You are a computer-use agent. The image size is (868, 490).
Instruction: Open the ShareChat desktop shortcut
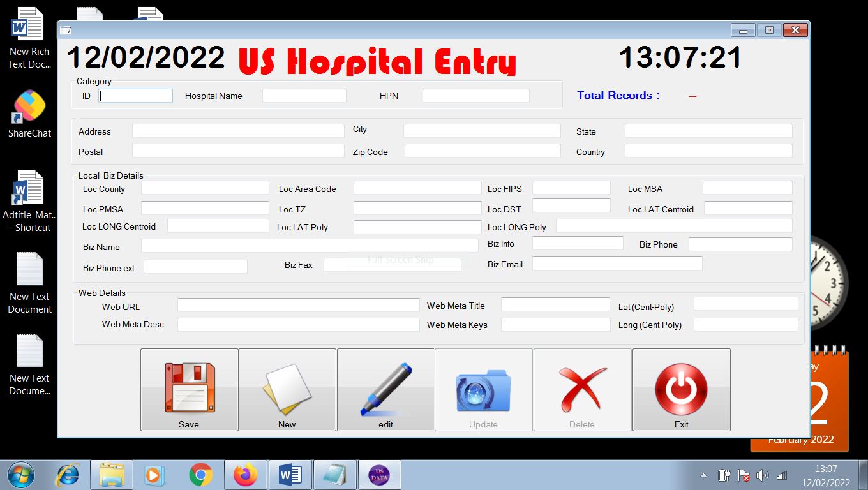pyautogui.click(x=29, y=105)
